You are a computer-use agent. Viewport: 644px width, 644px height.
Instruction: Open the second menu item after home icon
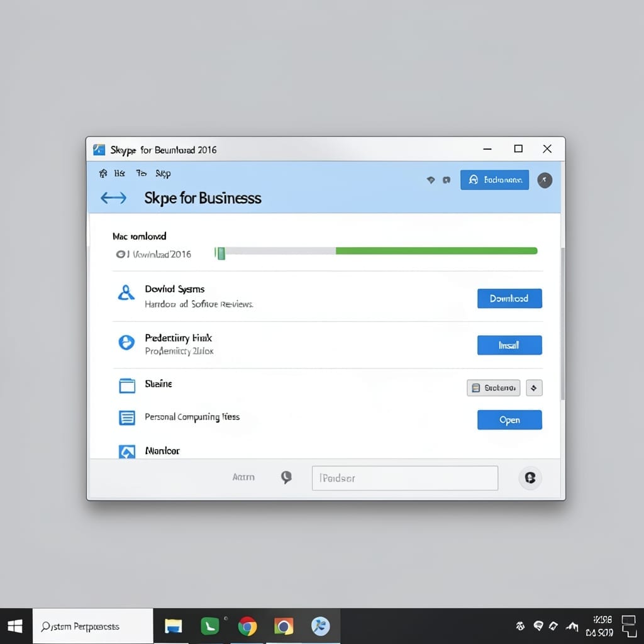point(119,174)
